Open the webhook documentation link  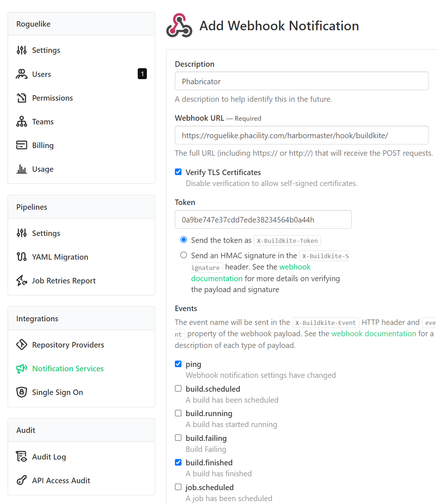tap(295, 267)
